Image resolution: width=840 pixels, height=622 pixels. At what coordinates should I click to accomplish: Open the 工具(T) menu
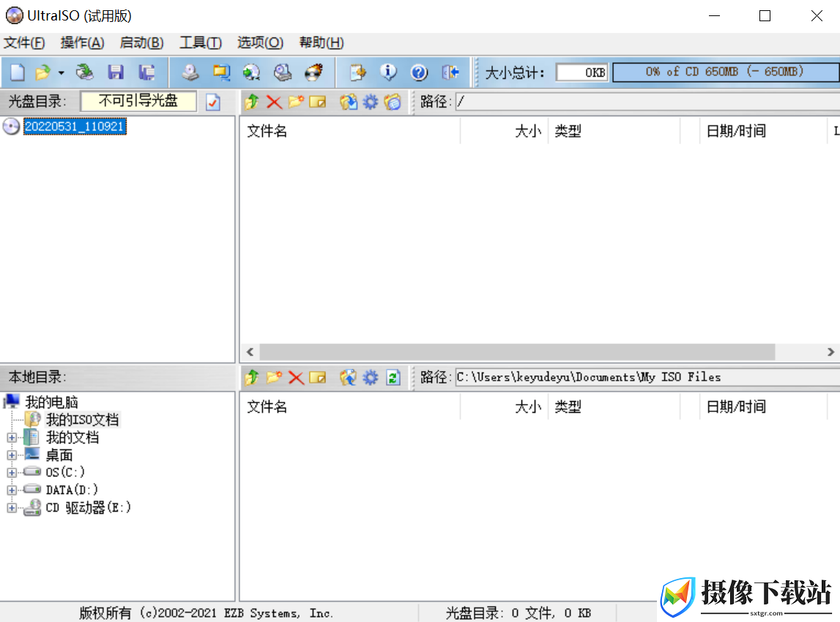201,43
